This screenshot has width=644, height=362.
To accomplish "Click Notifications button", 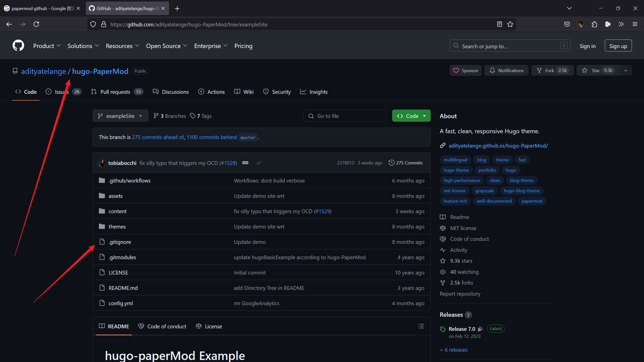I will (506, 70).
